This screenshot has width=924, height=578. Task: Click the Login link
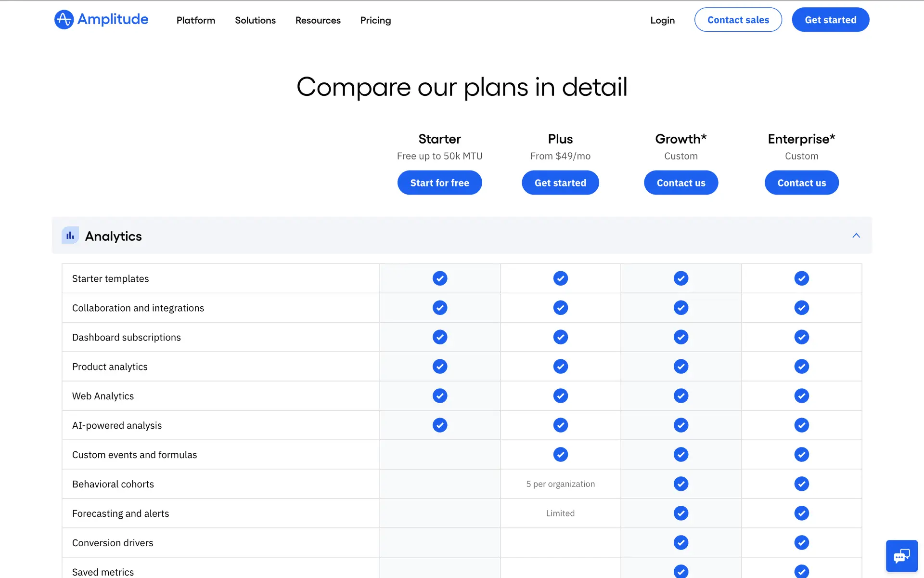point(662,20)
